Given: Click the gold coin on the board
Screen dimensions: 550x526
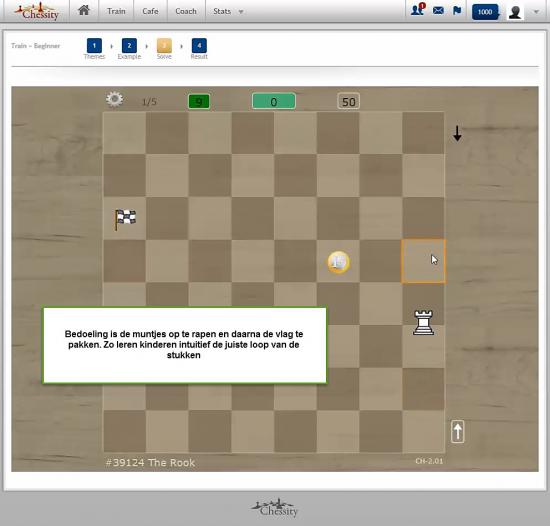Looking at the screenshot, I should pyautogui.click(x=338, y=262).
